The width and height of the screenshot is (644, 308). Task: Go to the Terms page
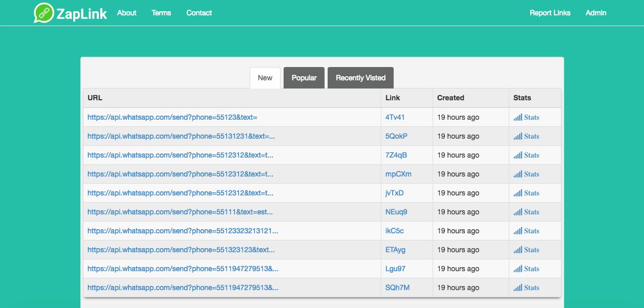(x=161, y=13)
